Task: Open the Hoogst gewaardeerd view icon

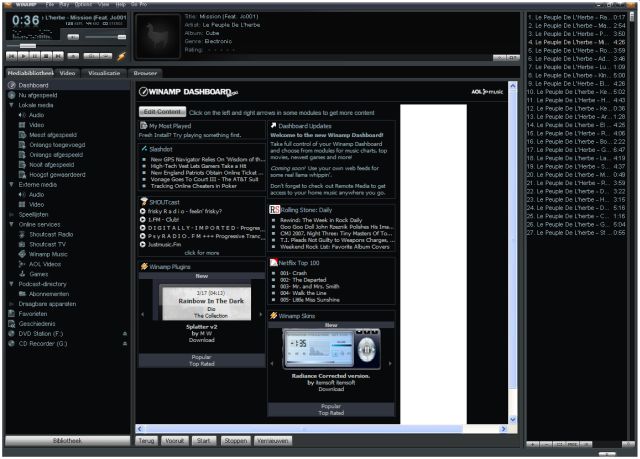Action: (x=22, y=175)
